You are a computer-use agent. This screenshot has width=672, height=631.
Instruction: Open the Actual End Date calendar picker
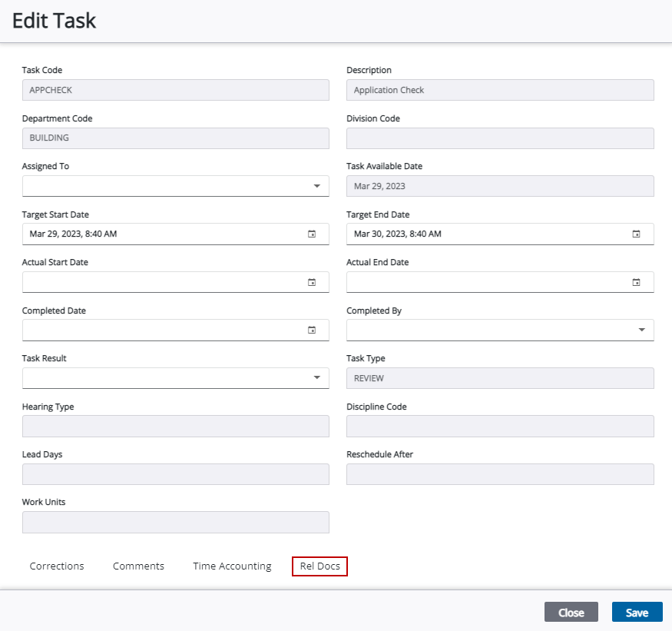pyautogui.click(x=636, y=282)
